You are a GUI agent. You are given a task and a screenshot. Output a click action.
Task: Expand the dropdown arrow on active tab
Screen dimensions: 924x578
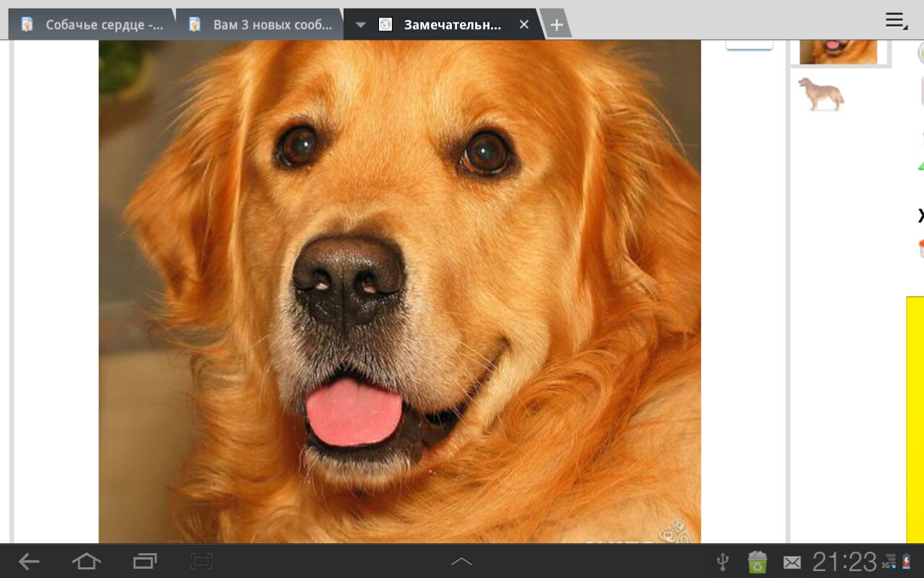point(360,25)
